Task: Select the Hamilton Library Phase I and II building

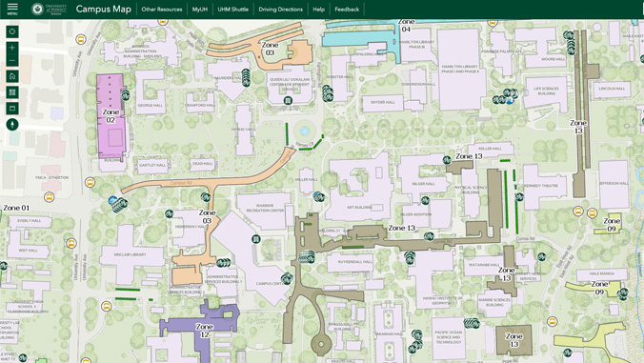Action: pos(459,69)
